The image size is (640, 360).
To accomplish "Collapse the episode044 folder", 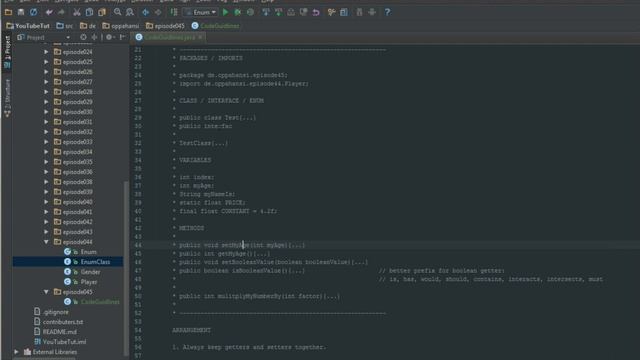I will coord(46,242).
